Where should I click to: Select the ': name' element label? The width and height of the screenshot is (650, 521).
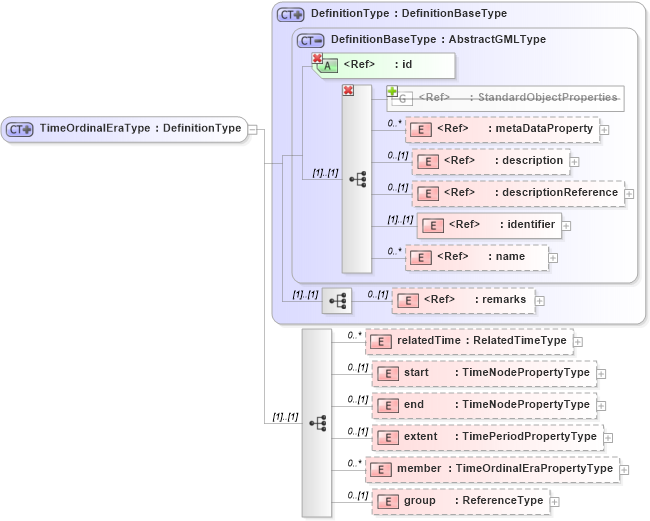click(x=507, y=257)
